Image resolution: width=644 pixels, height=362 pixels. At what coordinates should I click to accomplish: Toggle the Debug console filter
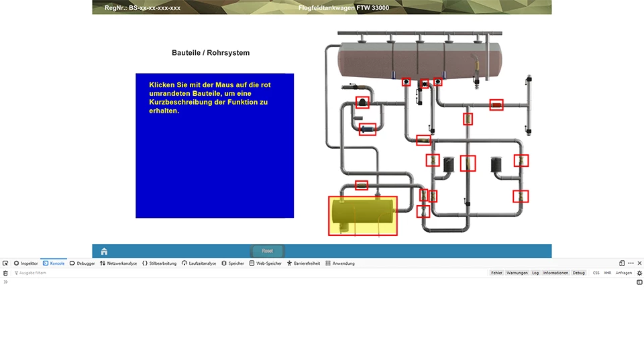pos(579,273)
